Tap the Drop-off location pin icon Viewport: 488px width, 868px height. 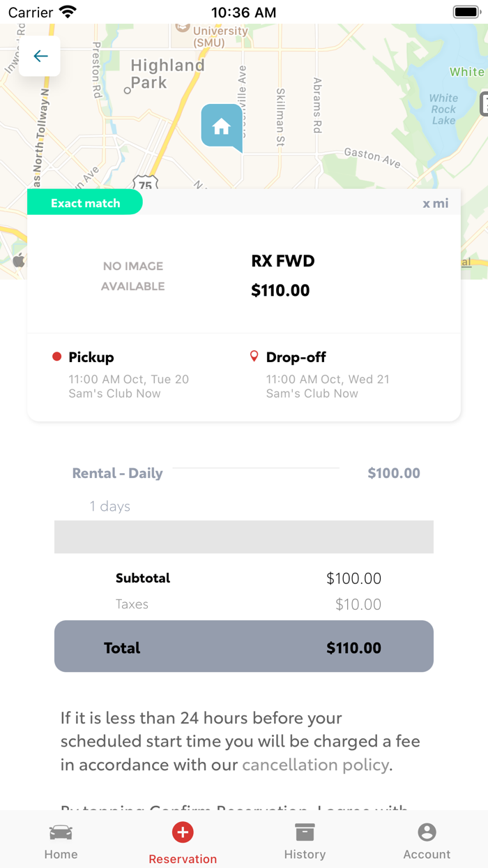pyautogui.click(x=254, y=357)
